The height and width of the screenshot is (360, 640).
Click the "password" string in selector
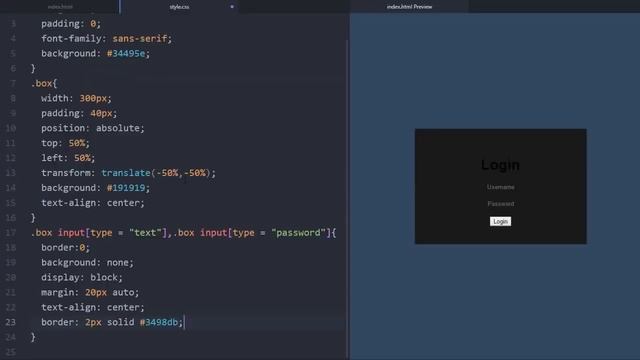point(298,233)
